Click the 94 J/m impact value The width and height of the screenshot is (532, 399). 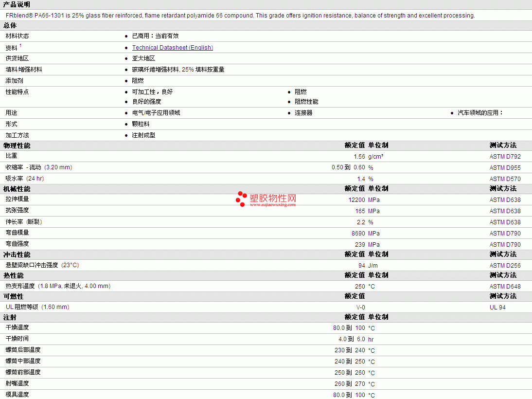368,266
